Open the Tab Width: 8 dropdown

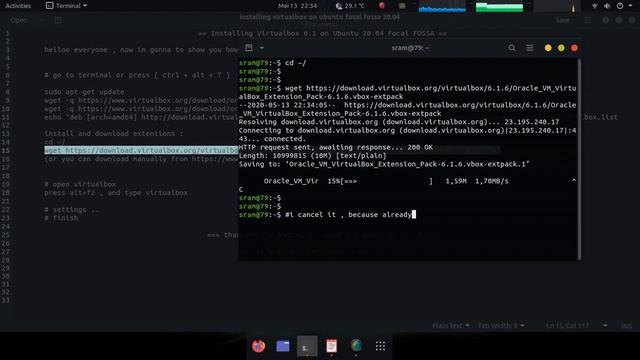(500, 325)
